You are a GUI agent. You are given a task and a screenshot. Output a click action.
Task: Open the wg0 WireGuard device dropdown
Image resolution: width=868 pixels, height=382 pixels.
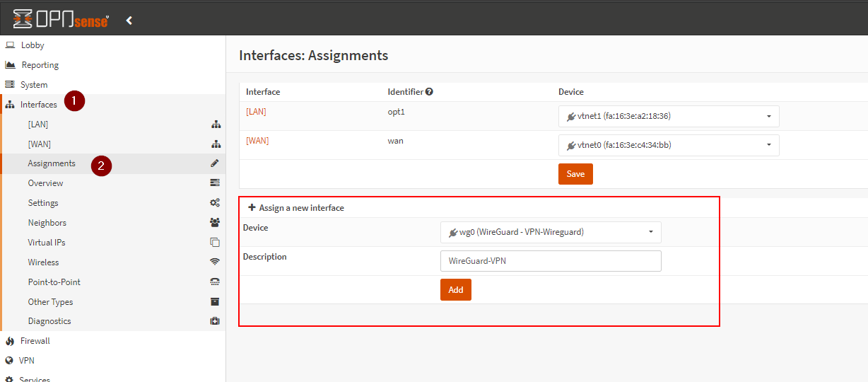(550, 232)
